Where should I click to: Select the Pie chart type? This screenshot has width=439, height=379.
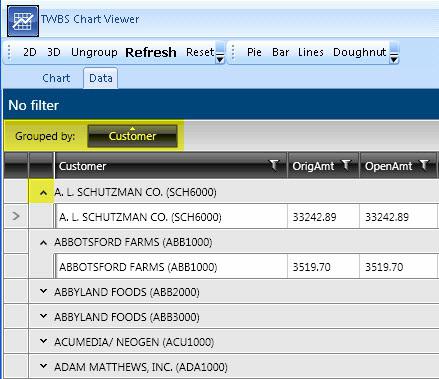pyautogui.click(x=254, y=52)
